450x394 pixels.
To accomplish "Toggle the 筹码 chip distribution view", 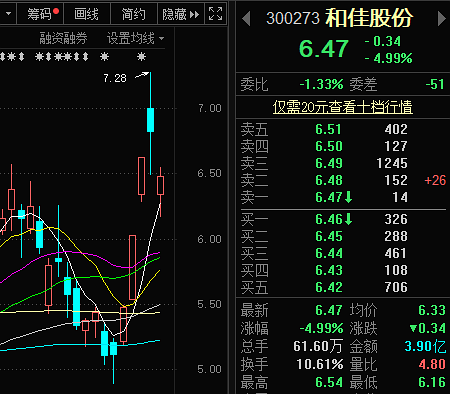I will click(40, 14).
